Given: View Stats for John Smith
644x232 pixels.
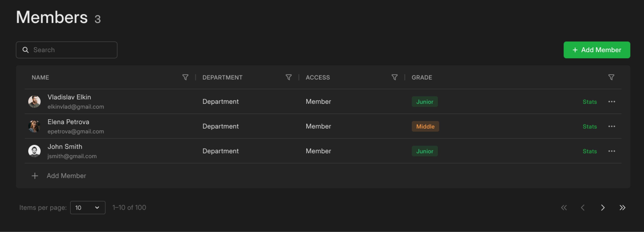Looking at the screenshot, I should click(589, 151).
